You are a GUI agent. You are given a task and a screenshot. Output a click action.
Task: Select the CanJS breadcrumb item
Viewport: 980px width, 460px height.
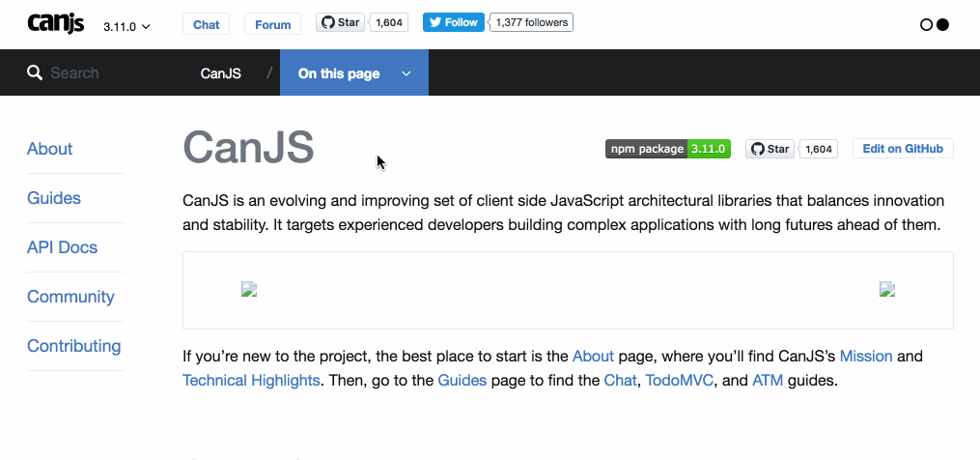click(221, 73)
